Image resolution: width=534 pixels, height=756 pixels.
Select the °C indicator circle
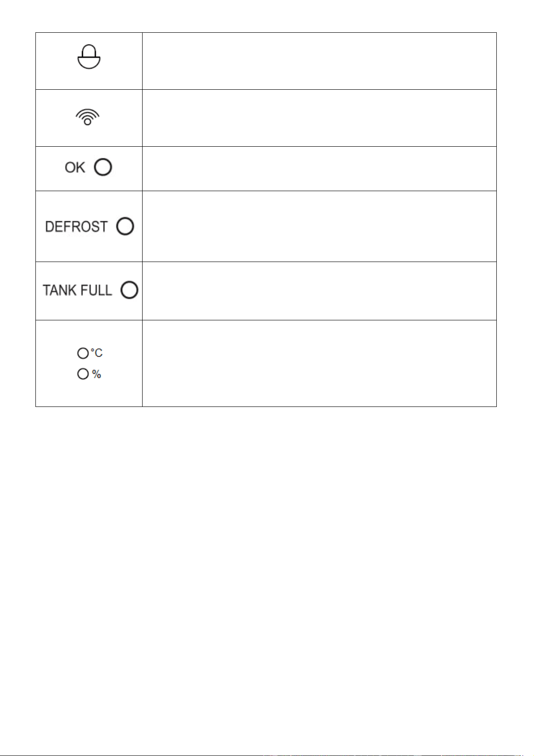[83, 353]
